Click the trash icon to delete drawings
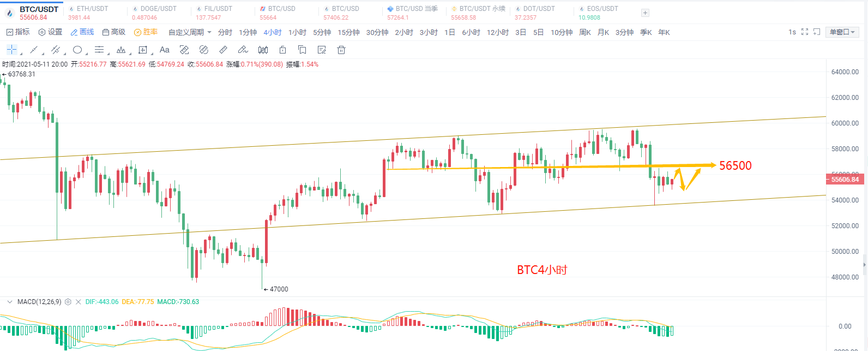Screen dimensions: 868x351 coord(341,50)
